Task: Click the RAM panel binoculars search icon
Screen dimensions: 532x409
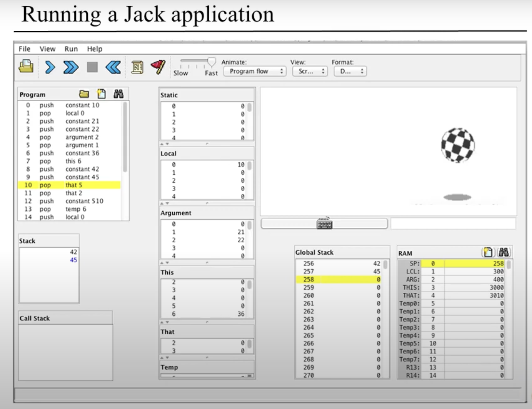Action: 503,252
